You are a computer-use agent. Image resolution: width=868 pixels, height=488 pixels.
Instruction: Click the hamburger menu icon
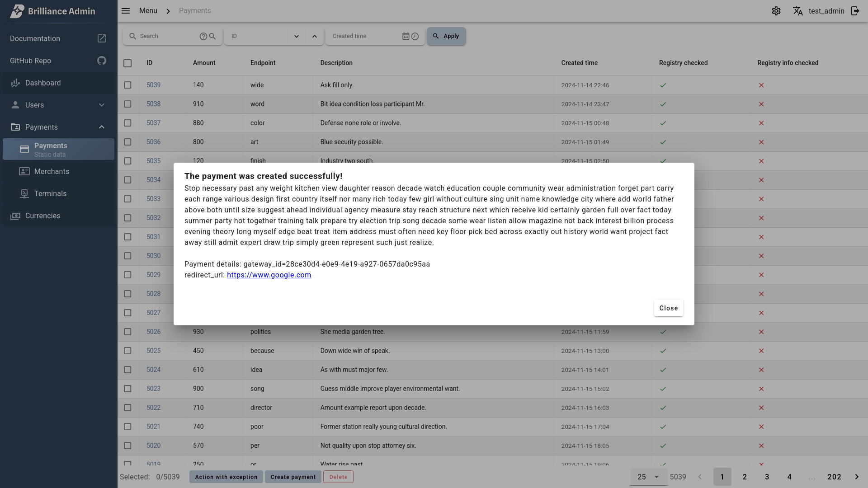click(125, 10)
